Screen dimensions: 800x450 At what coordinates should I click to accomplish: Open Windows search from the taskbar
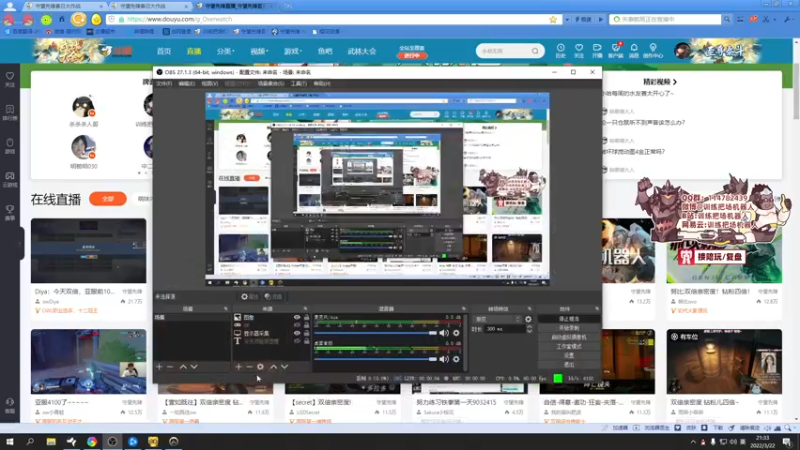point(30,442)
